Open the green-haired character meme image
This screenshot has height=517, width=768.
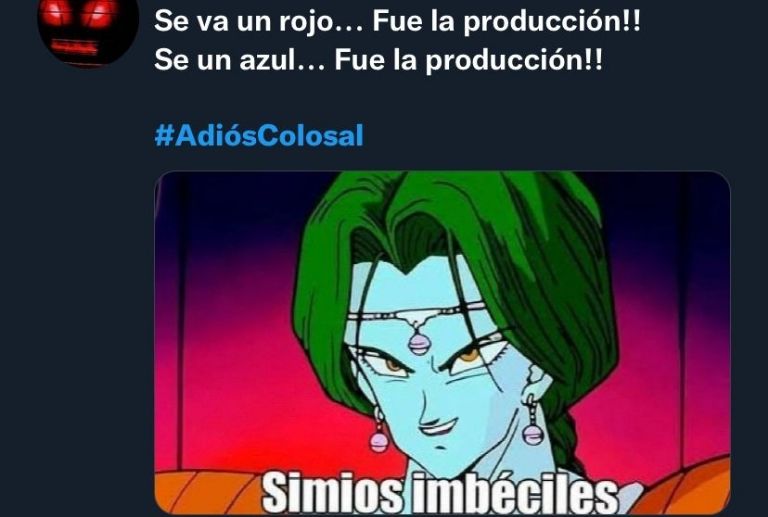[x=442, y=343]
